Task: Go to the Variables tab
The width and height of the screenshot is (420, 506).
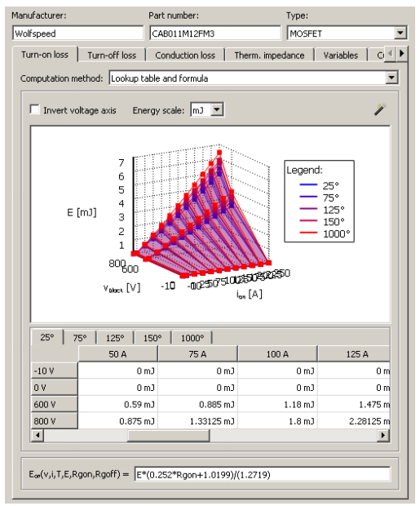Action: click(x=341, y=55)
